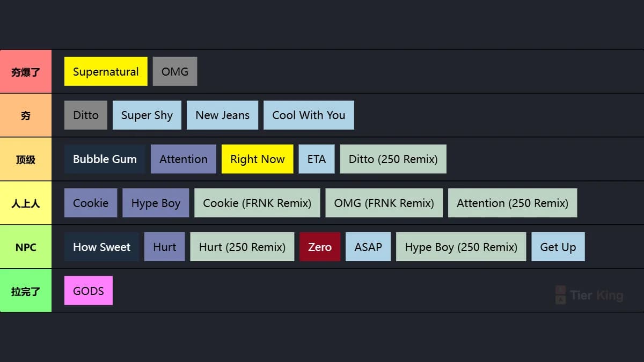
Task: Select the red Zero tile
Action: (x=320, y=247)
